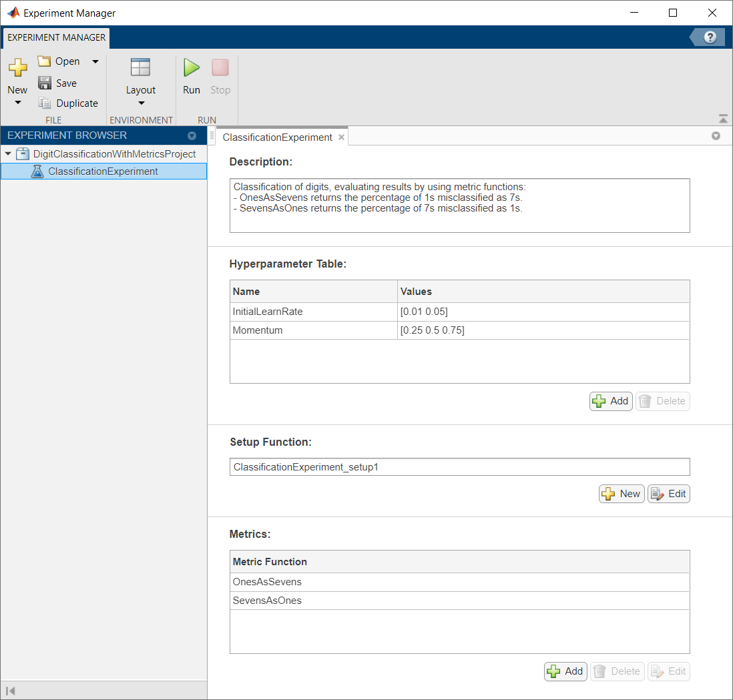Open the Help question mark icon

[x=710, y=37]
